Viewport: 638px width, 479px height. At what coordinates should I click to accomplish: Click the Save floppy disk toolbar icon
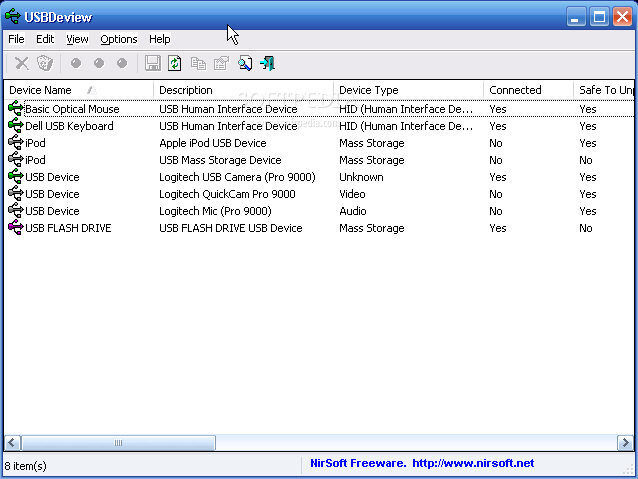(x=153, y=63)
